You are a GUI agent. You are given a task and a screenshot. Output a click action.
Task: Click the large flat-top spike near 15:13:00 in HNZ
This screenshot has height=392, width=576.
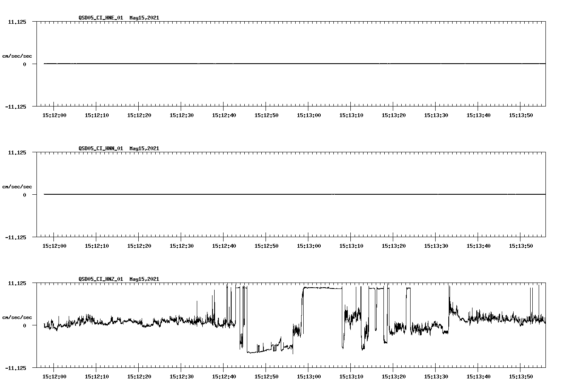point(322,288)
